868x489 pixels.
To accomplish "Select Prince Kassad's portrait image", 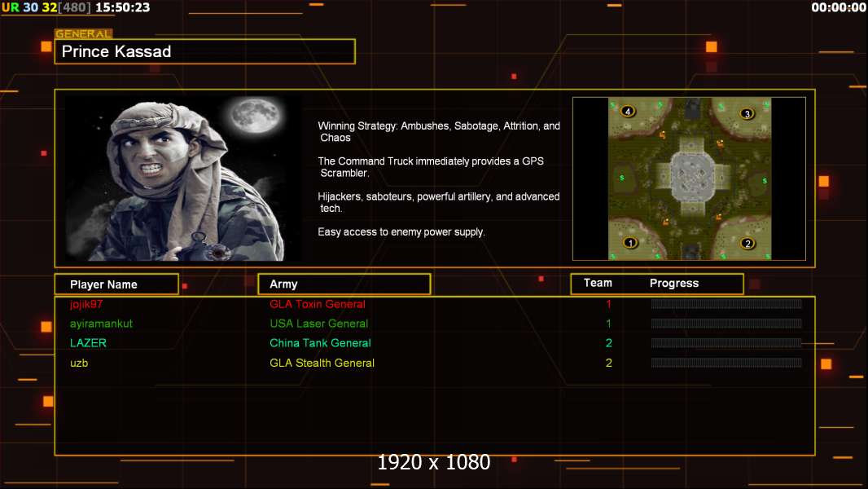I will coord(183,178).
